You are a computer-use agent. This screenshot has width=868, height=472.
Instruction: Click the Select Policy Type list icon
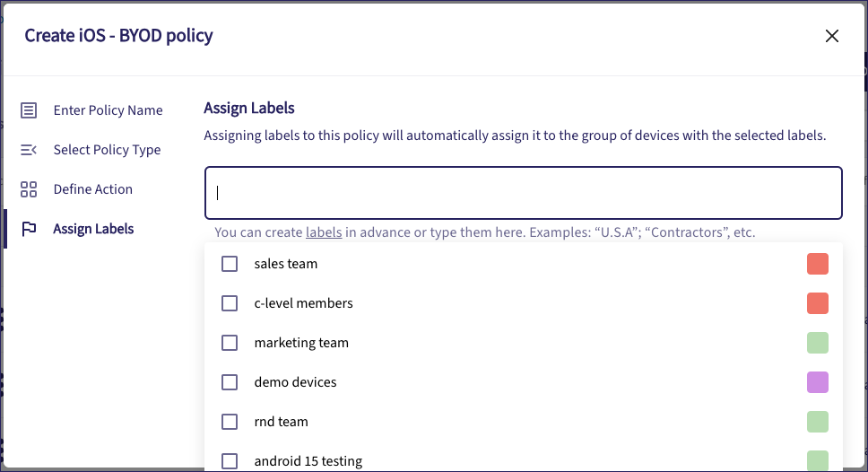pyautogui.click(x=29, y=150)
